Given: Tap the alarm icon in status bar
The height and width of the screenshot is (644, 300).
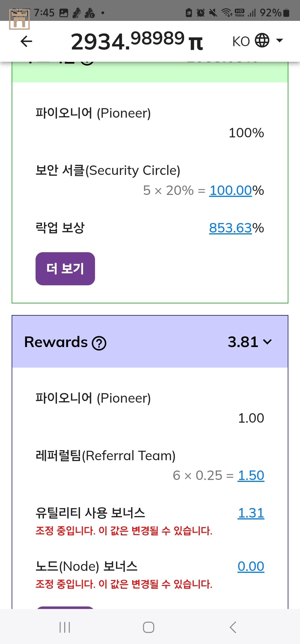Looking at the screenshot, I should [201, 13].
